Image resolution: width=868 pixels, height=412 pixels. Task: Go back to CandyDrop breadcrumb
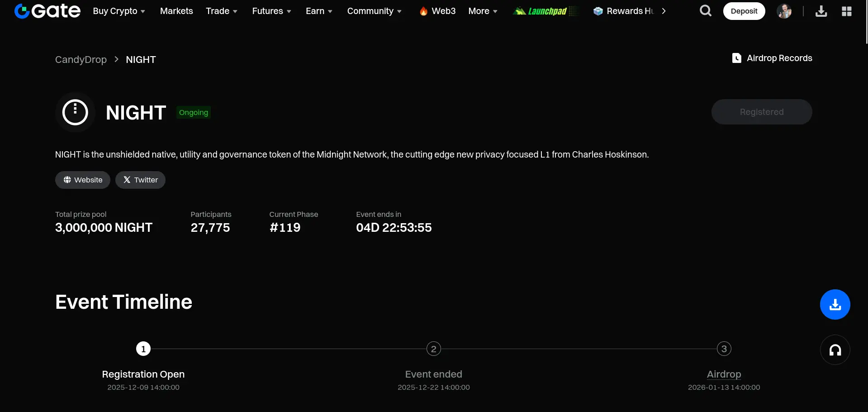81,59
